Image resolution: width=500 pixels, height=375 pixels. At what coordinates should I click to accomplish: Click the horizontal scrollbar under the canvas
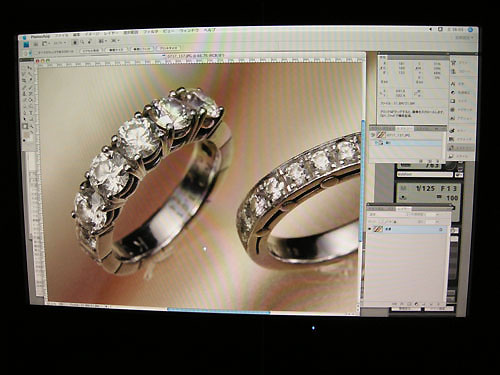point(218,312)
